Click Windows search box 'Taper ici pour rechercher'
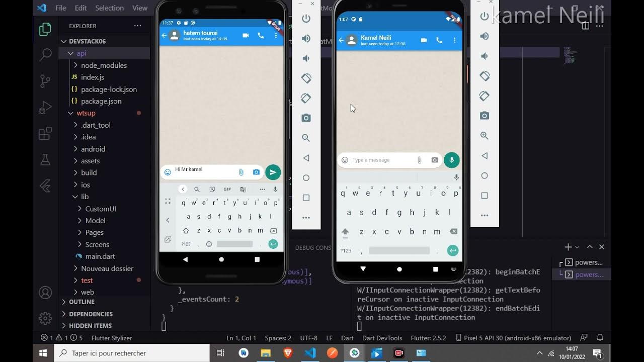The width and height of the screenshot is (644, 362). click(x=132, y=353)
